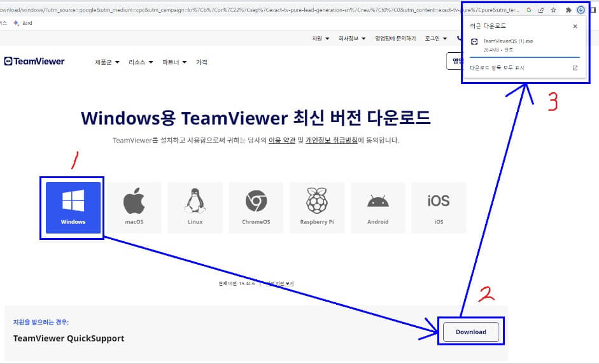Click the browser address bar URL
This screenshot has height=364, width=599.
pos(260,10)
